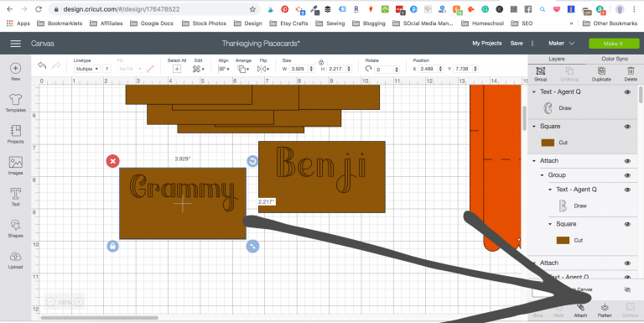Screen dimensions: 644x323
Task: Open the Shapes tool
Action: [15, 228]
